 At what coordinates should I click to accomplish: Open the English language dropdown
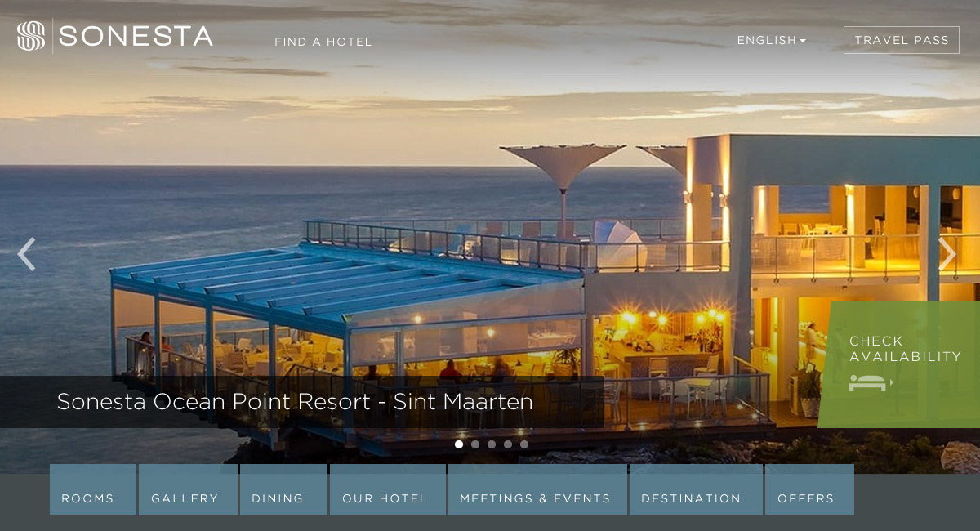[x=771, y=40]
